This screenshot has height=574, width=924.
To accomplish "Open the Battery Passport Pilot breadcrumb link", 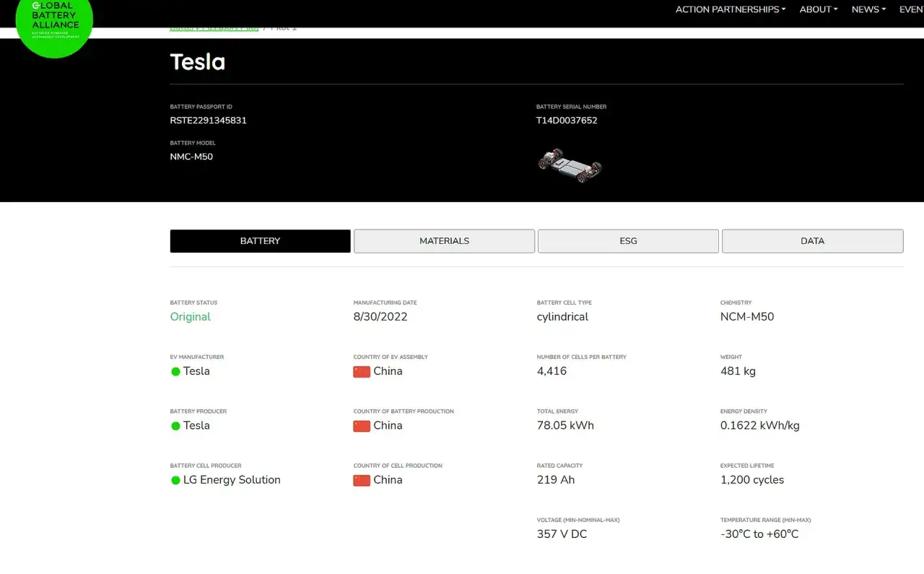I will click(214, 27).
